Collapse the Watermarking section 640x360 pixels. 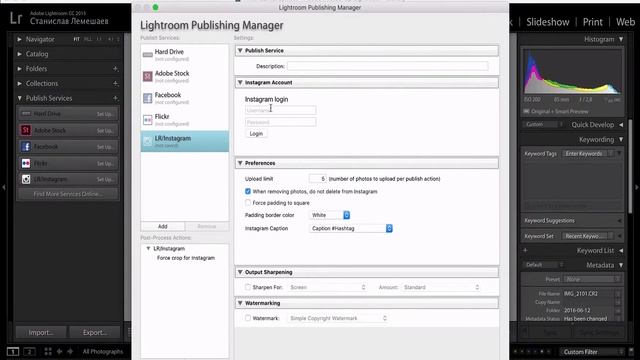240,303
